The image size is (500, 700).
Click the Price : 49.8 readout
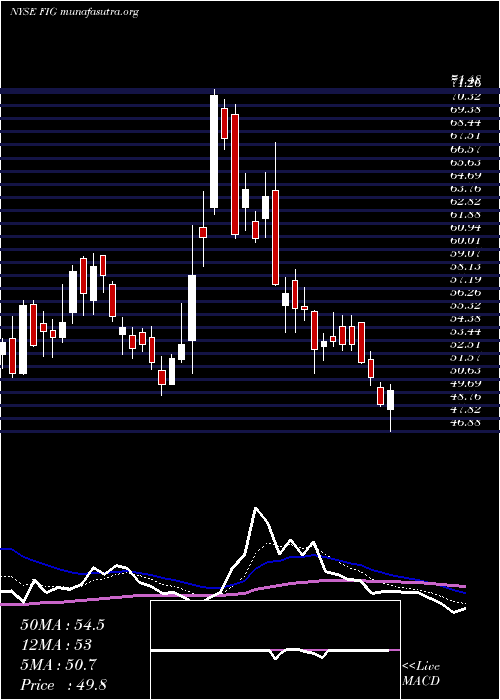click(63, 685)
